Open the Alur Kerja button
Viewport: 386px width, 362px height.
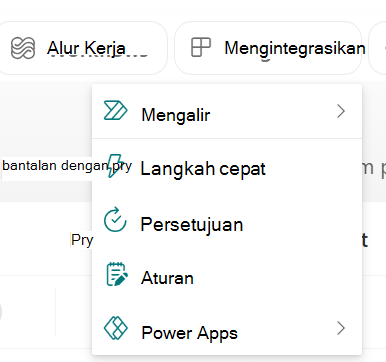[x=83, y=48]
